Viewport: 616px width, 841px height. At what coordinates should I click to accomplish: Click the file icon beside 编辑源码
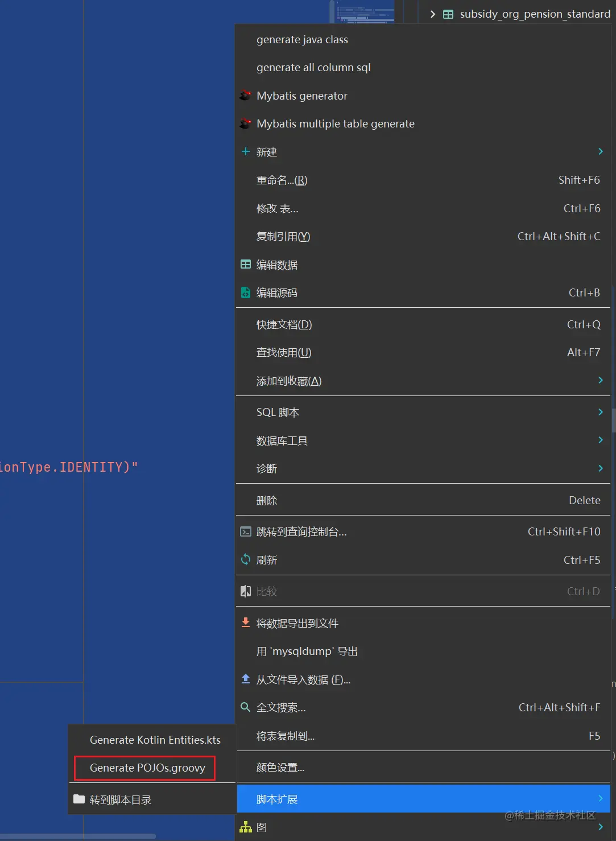[x=246, y=292]
